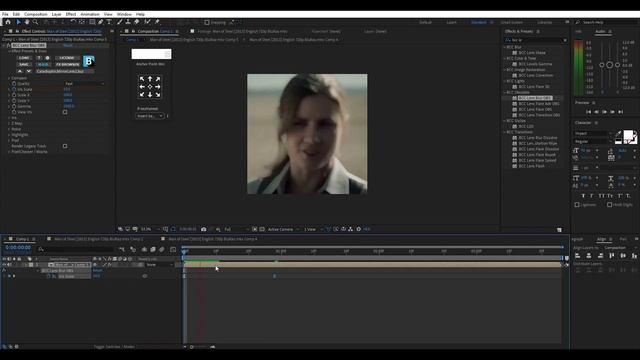Select the Type text tool
The width and height of the screenshot is (640, 360).
click(x=109, y=22)
